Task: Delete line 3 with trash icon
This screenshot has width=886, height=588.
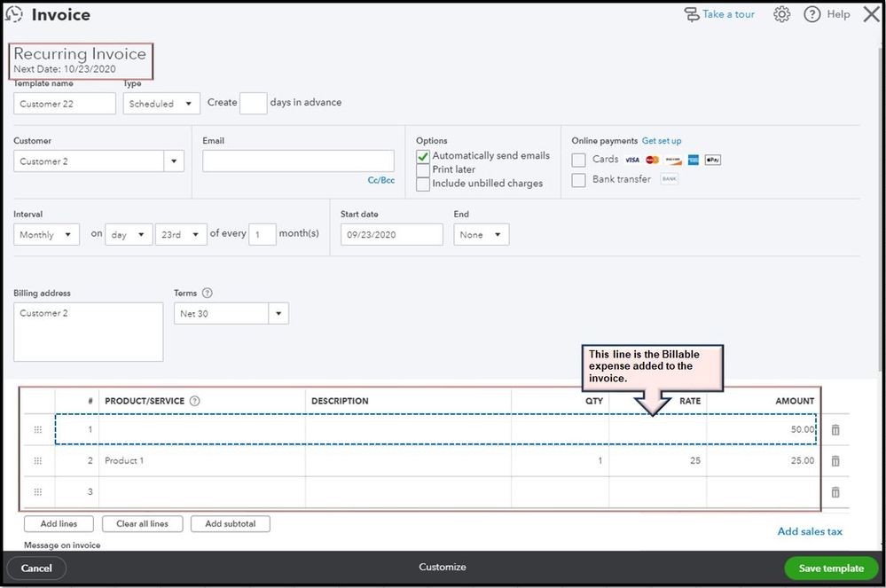Action: [835, 492]
